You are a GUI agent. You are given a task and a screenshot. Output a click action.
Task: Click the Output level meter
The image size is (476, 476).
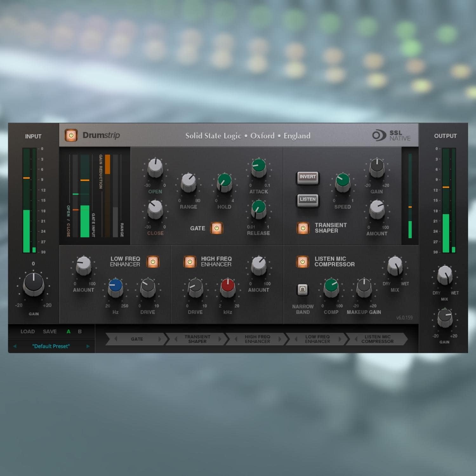pos(449,200)
